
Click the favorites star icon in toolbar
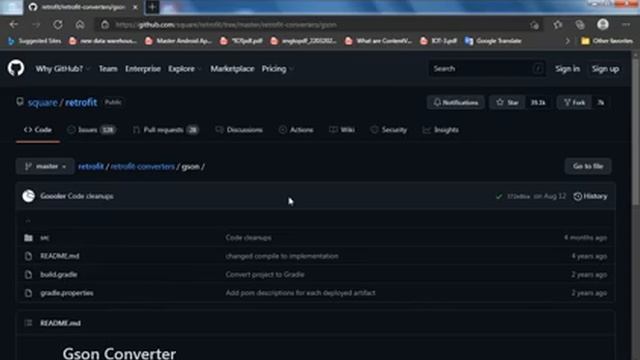click(558, 24)
